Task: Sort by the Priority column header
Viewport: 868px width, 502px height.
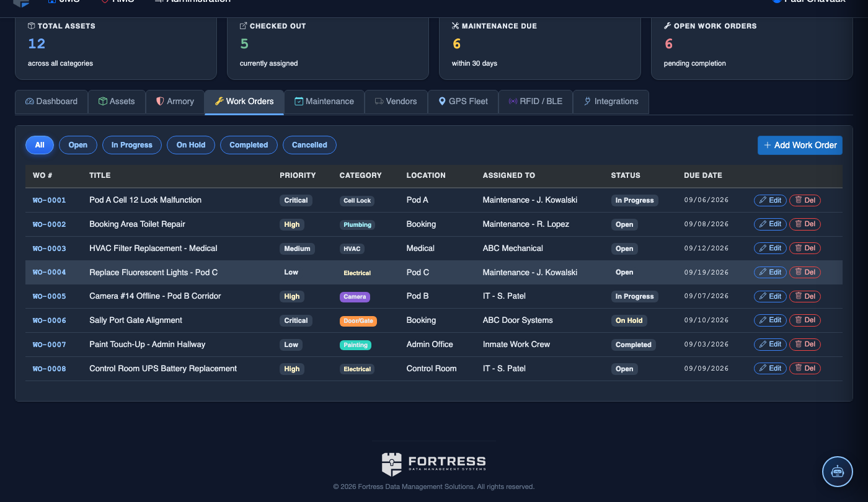Action: 298,175
